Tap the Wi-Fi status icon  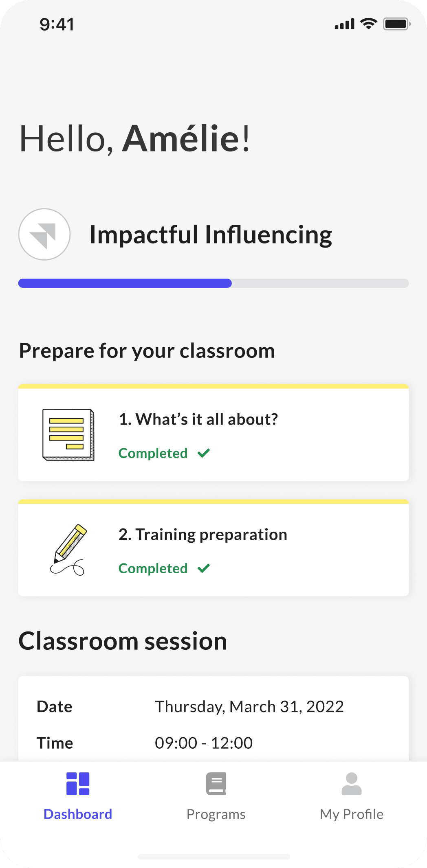[x=369, y=24]
